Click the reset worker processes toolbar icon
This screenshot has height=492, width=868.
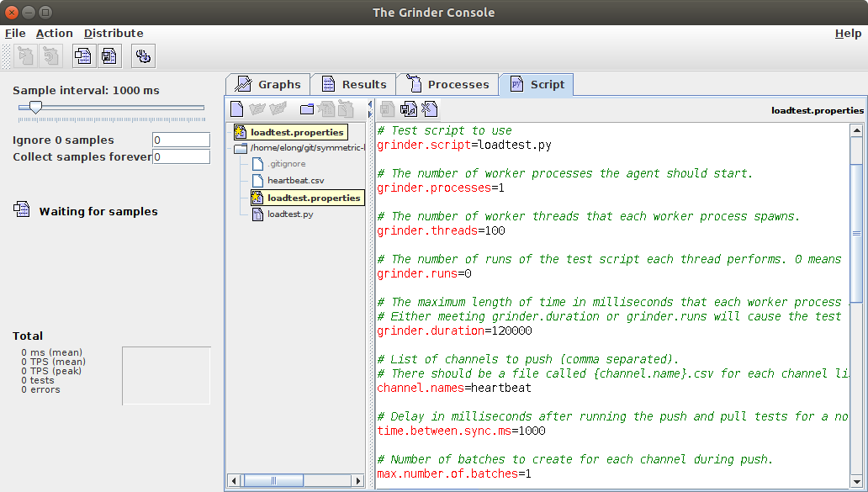click(x=50, y=56)
